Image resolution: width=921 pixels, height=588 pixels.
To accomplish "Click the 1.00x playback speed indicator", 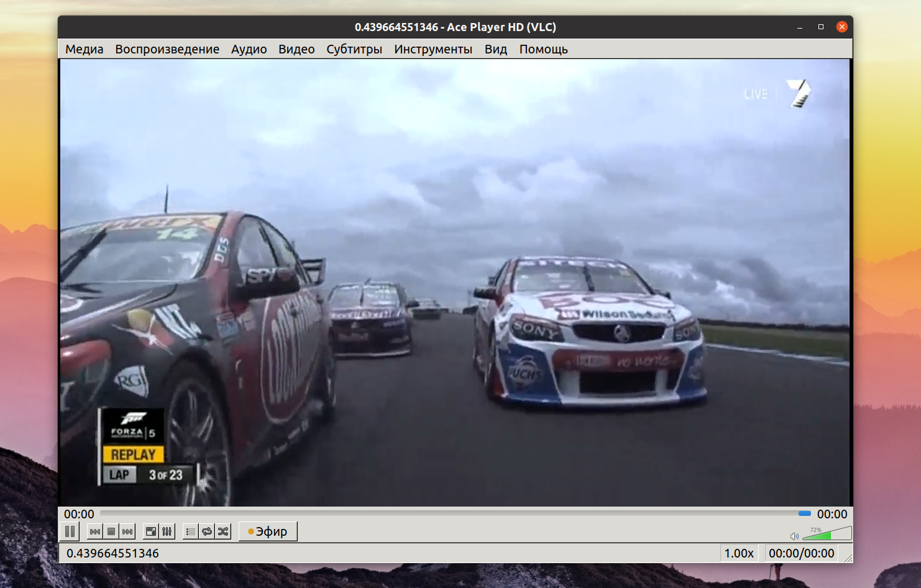I will pyautogui.click(x=738, y=553).
